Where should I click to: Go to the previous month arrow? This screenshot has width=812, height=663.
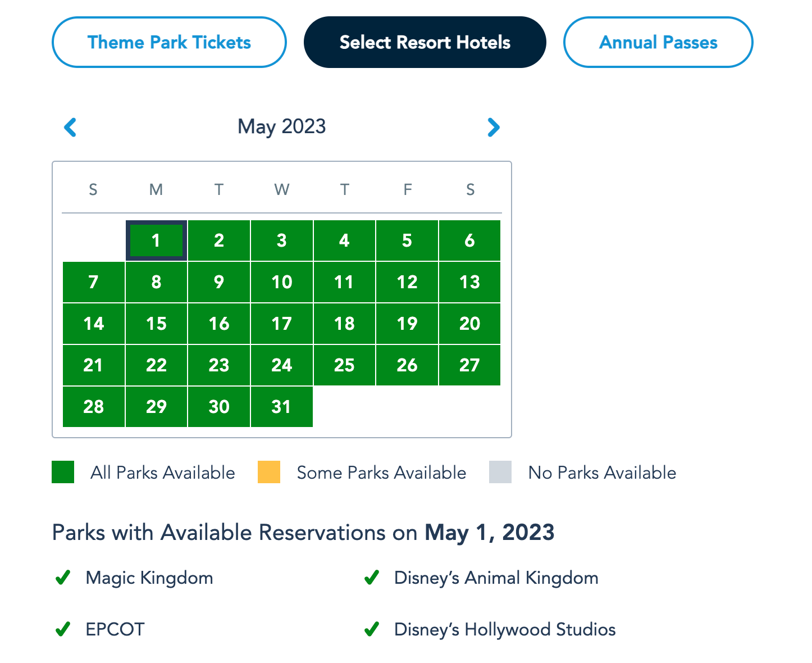tap(70, 127)
